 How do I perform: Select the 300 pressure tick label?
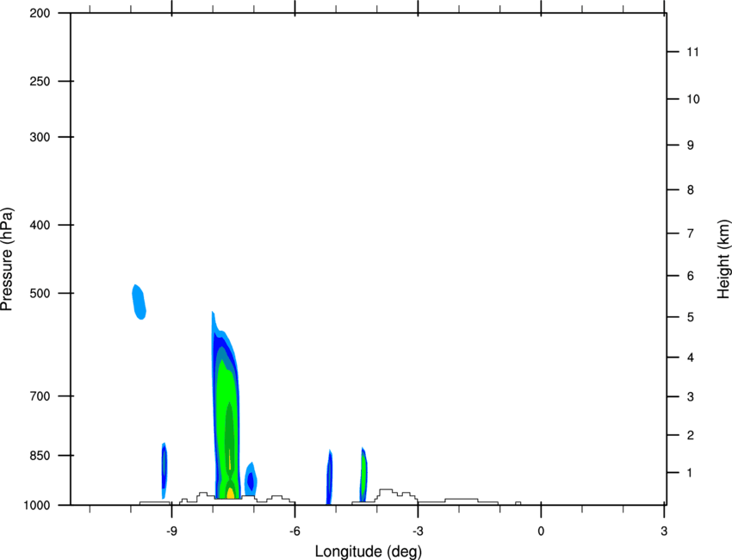point(40,137)
